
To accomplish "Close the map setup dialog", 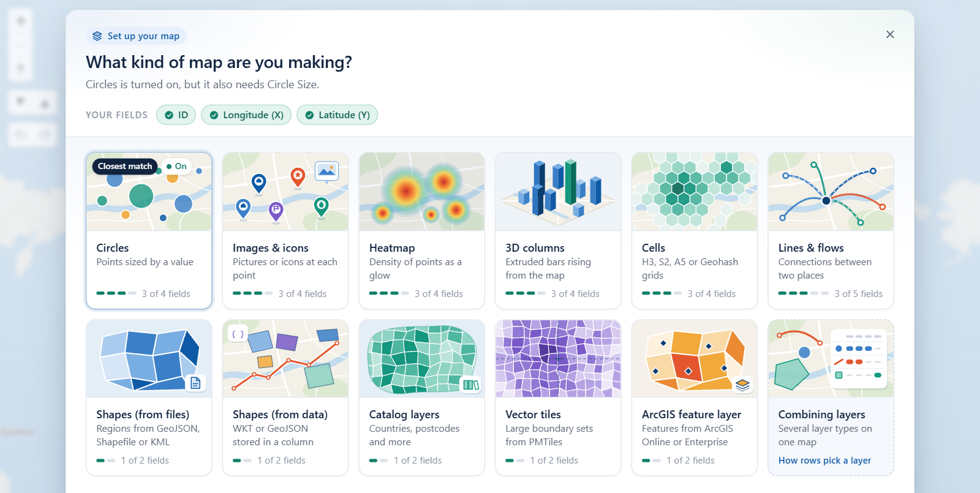I will (x=890, y=34).
